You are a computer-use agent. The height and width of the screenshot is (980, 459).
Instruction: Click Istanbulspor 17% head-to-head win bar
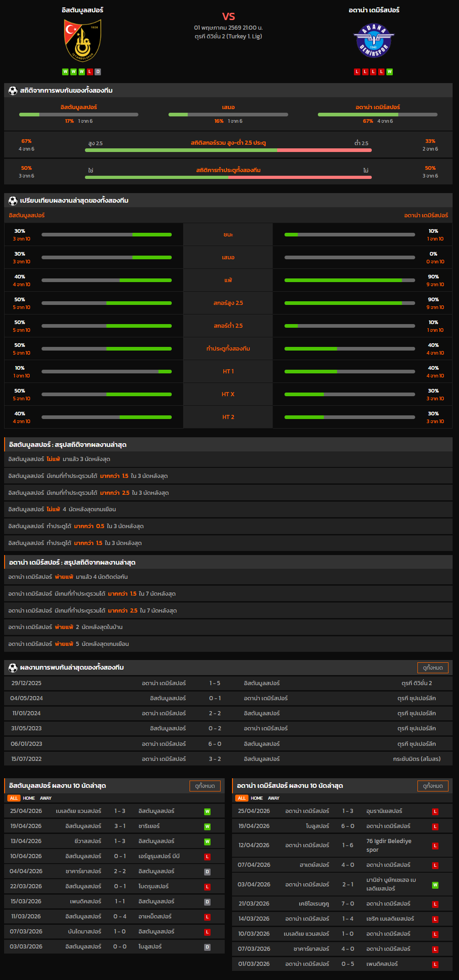(x=79, y=115)
